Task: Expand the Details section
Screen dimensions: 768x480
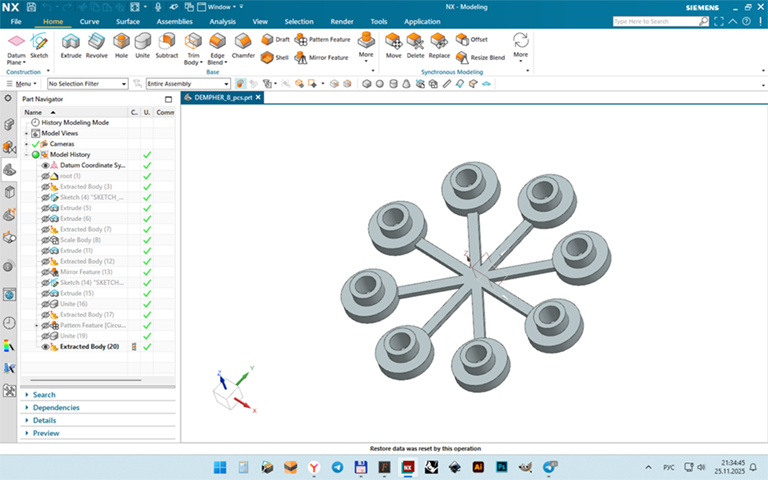Action: [x=44, y=420]
